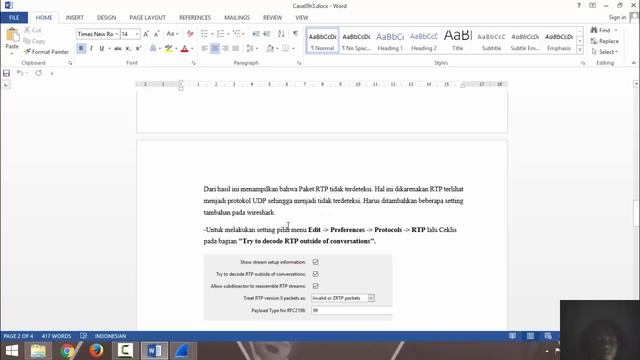Image resolution: width=640 pixels, height=360 pixels.
Task: Expand the Styles gallery More arrow
Action: [580, 50]
